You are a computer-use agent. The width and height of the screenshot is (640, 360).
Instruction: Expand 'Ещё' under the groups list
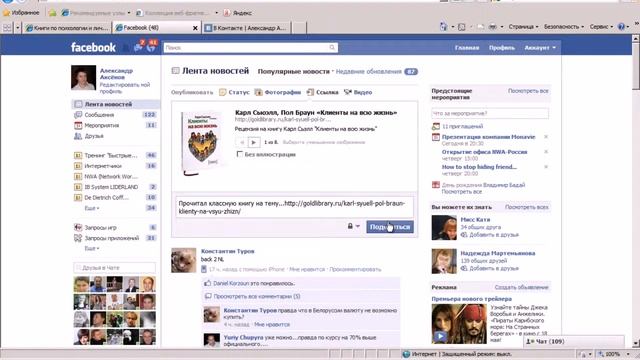click(x=91, y=208)
